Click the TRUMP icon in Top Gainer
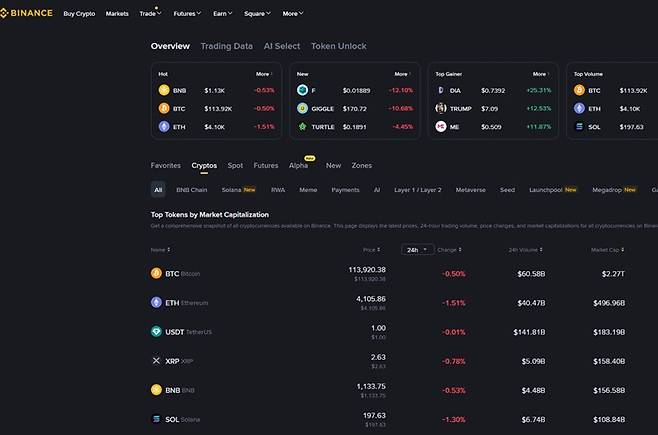The width and height of the screenshot is (658, 435). click(x=441, y=108)
